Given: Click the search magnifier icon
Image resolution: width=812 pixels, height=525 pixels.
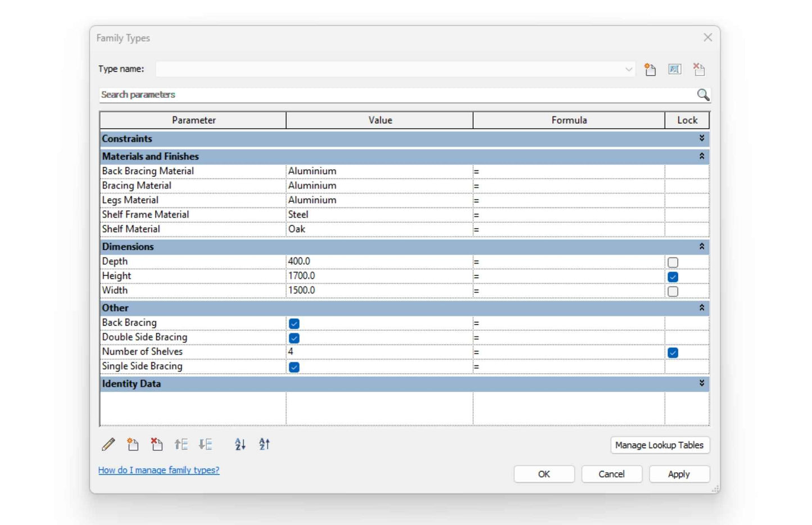Looking at the screenshot, I should pos(702,94).
